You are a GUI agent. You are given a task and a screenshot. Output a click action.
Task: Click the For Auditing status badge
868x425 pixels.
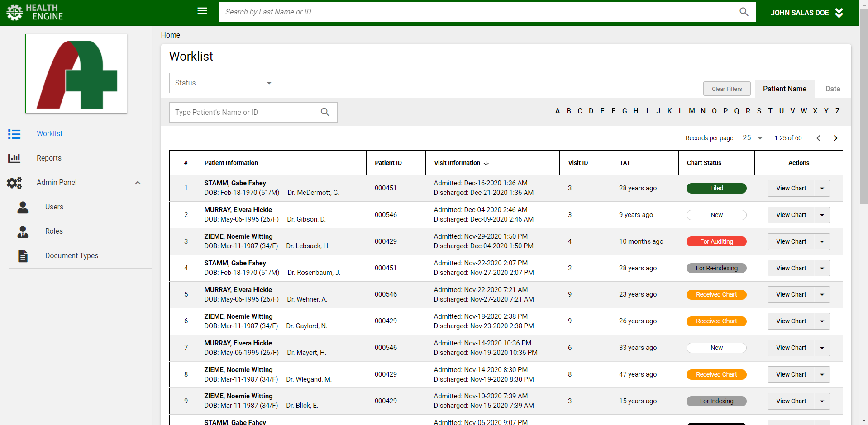pos(716,242)
